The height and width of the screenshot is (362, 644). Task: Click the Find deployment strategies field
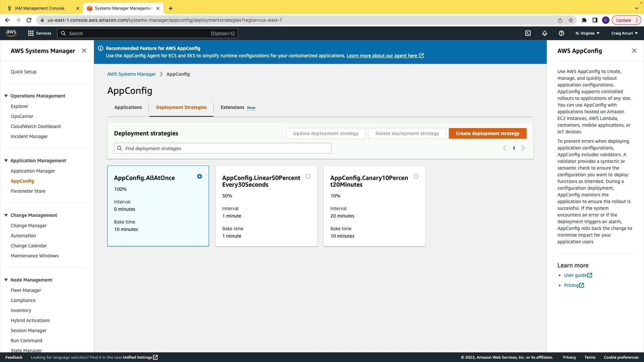223,148
